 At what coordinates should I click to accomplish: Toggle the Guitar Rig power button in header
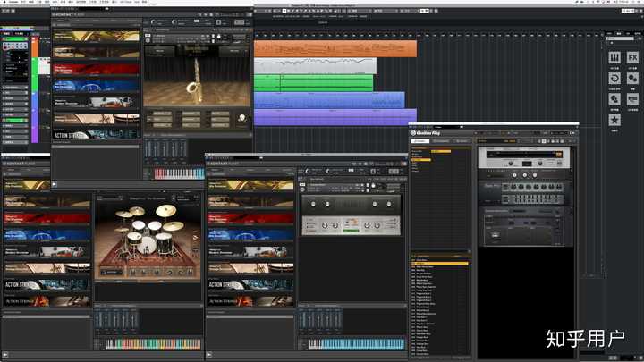pos(572,133)
